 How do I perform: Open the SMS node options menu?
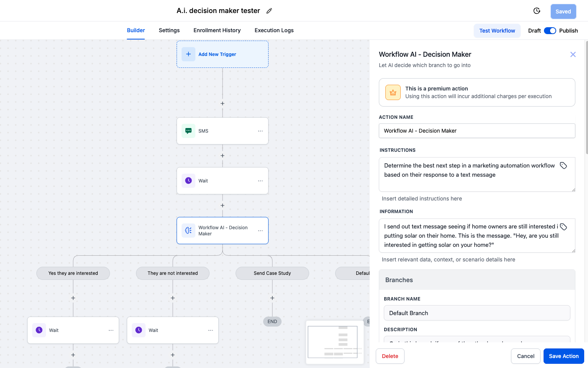(260, 131)
